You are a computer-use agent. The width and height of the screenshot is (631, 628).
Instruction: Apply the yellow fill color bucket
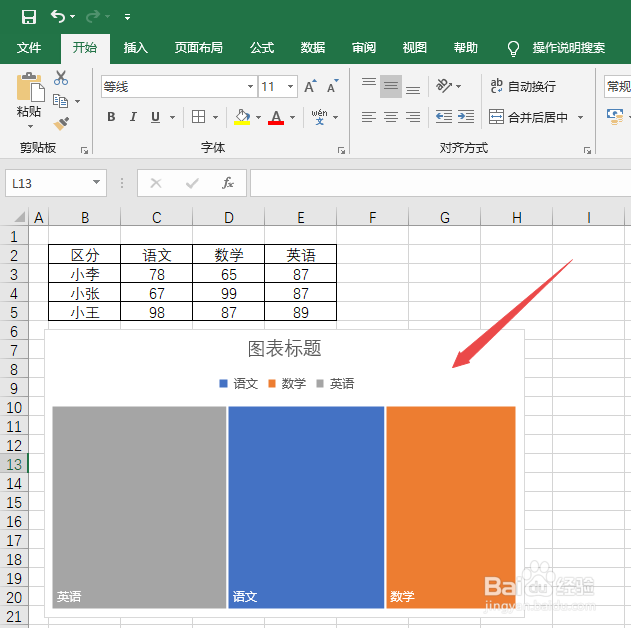[x=242, y=117]
